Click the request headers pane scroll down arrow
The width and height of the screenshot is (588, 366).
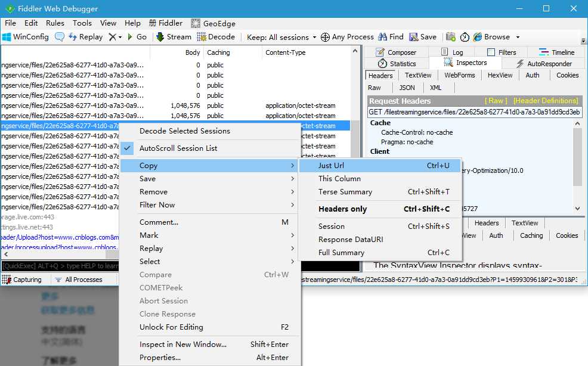577,209
